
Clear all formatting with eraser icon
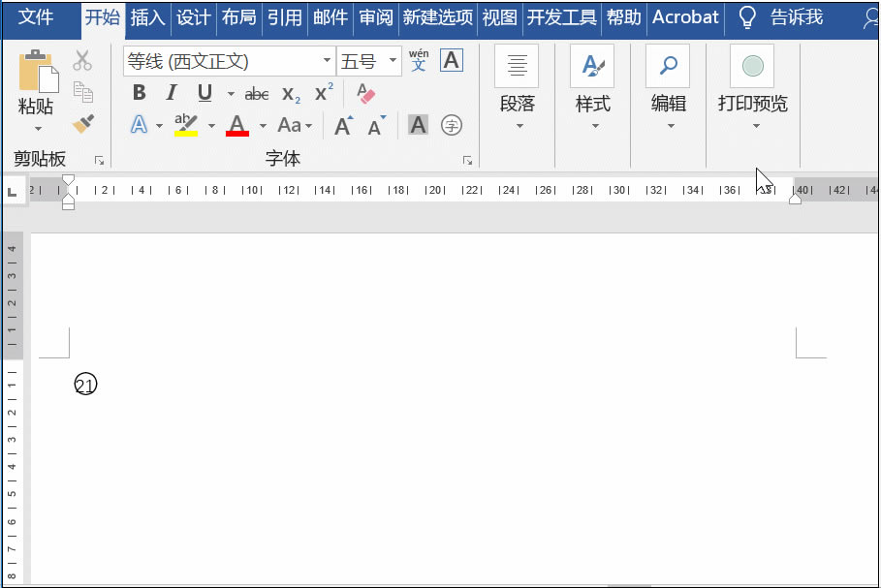click(365, 93)
